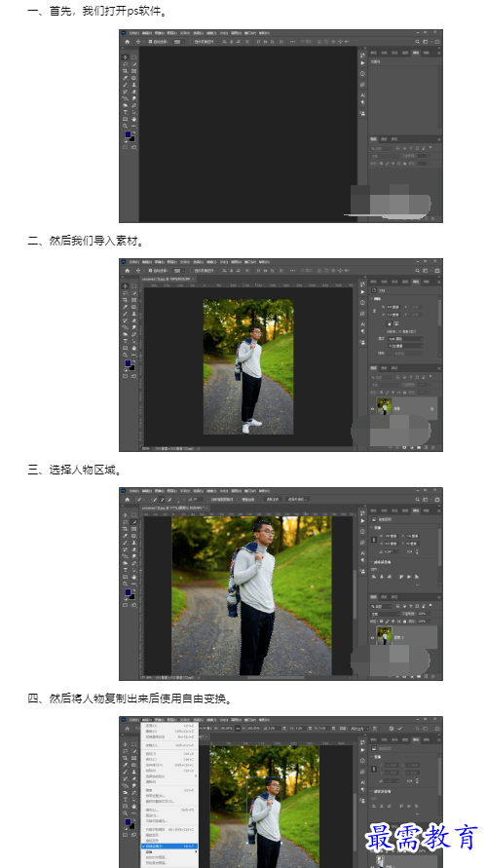The width and height of the screenshot is (486, 868).
Task: Select the Quick Selection tool in step three screenshot
Action: point(134,522)
